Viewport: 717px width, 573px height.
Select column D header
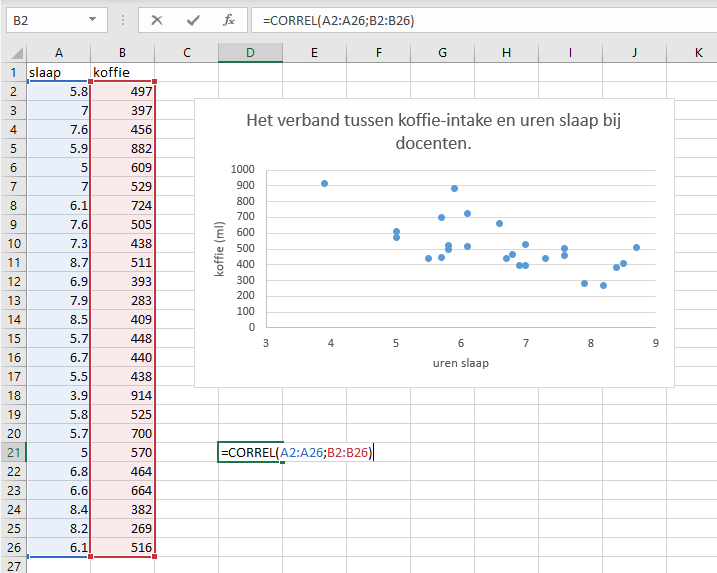pyautogui.click(x=250, y=52)
